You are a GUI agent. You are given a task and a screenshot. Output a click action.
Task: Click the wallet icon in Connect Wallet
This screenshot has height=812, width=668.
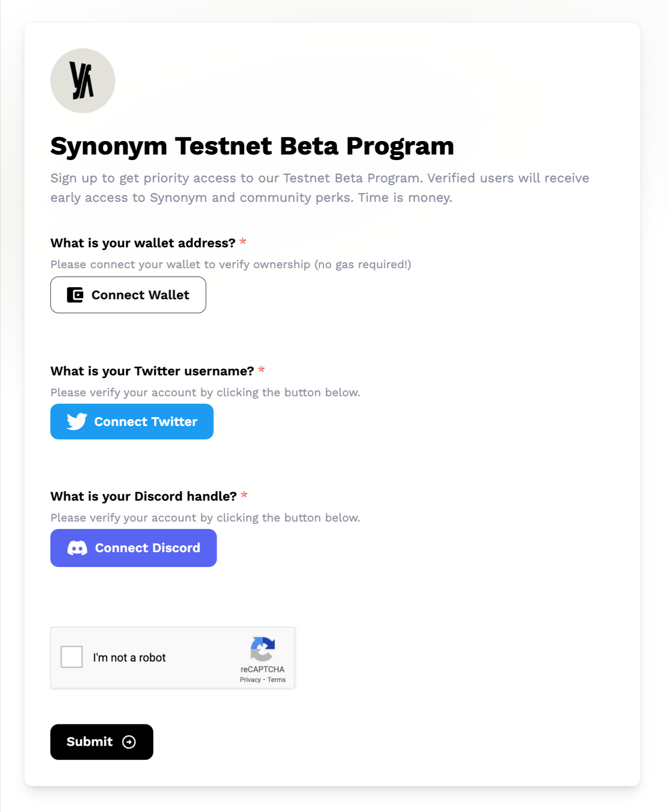[75, 295]
